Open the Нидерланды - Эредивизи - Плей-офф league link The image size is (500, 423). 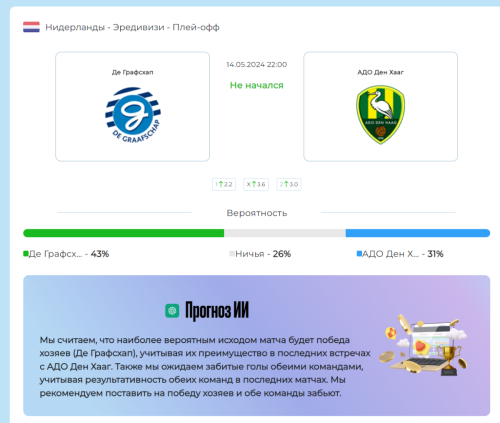[132, 27]
